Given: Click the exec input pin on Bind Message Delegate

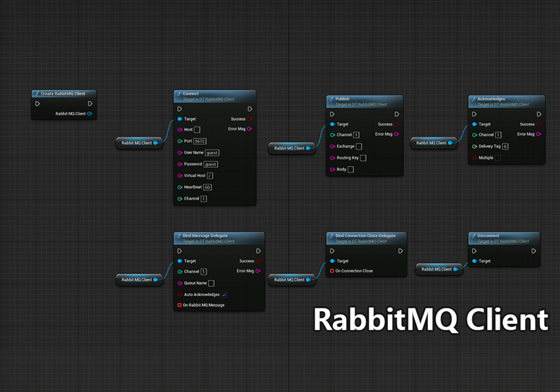Looking at the screenshot, I should (178, 251).
